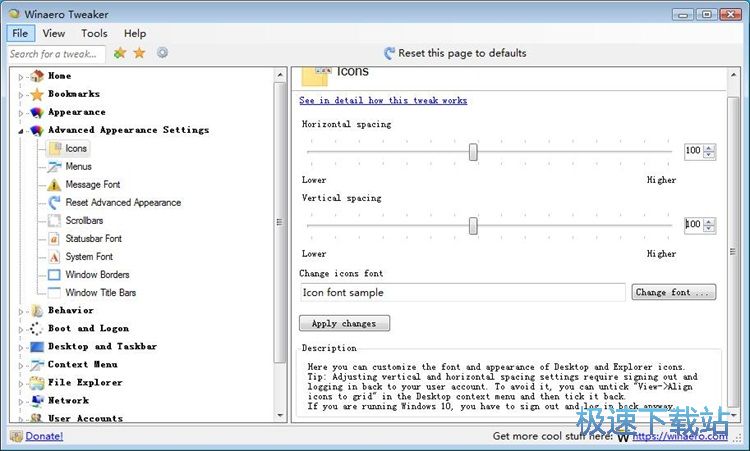Select the Home house icon
The image size is (750, 451).
tap(37, 76)
